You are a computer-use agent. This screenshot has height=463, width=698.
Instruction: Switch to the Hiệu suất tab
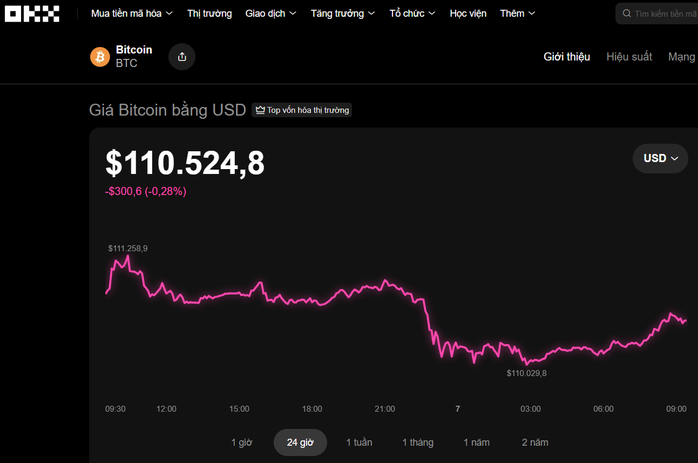click(628, 57)
